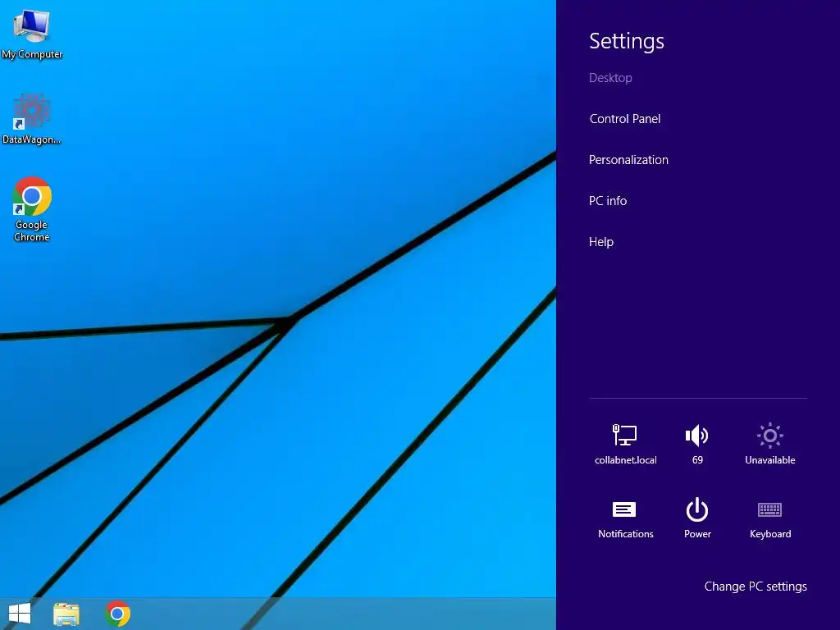This screenshot has width=840, height=630.
Task: Click Change PC settings link
Action: (756, 587)
